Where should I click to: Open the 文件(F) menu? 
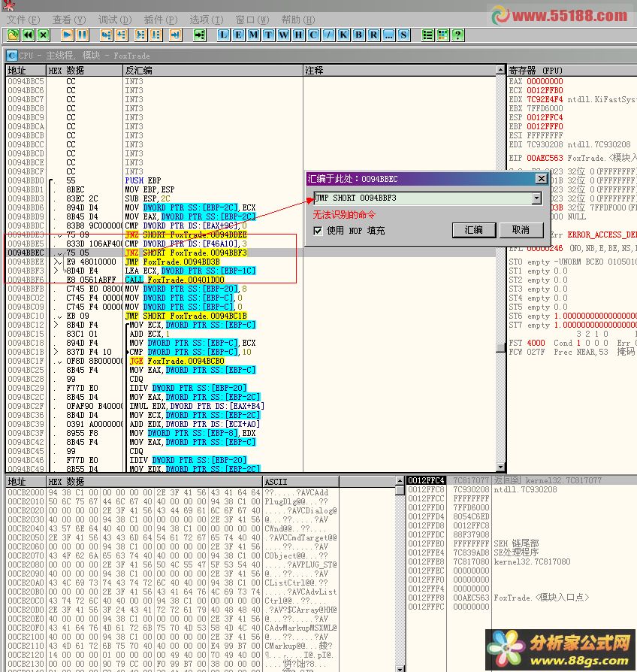pyautogui.click(x=23, y=20)
